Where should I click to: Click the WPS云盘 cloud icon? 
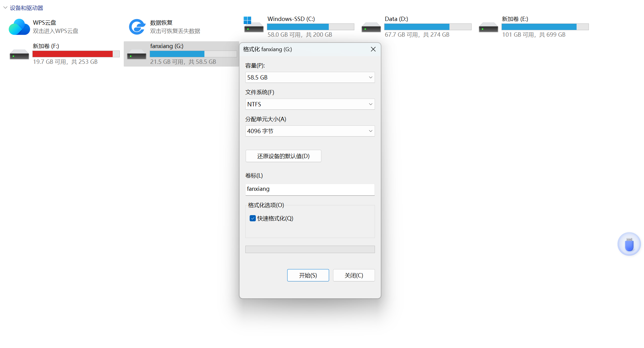[19, 27]
